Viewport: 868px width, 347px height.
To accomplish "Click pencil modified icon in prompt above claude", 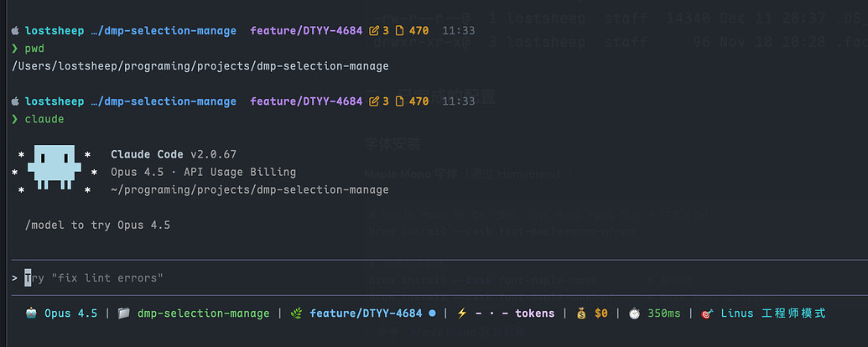I will pos(375,101).
